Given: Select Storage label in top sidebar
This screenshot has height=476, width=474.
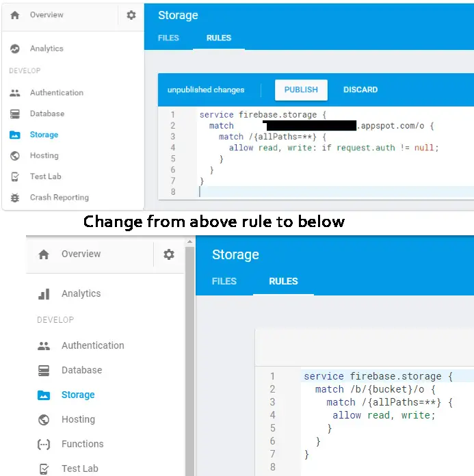Looking at the screenshot, I should pyautogui.click(x=44, y=135).
